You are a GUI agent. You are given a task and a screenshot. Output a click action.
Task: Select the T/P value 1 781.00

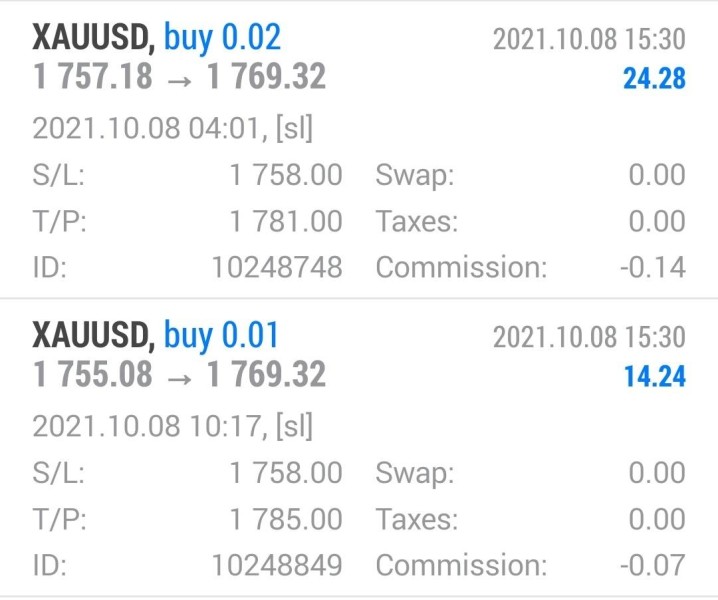(x=286, y=221)
